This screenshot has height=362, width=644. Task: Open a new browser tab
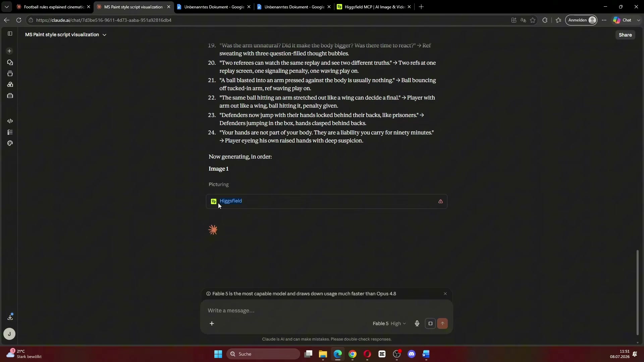click(x=421, y=7)
